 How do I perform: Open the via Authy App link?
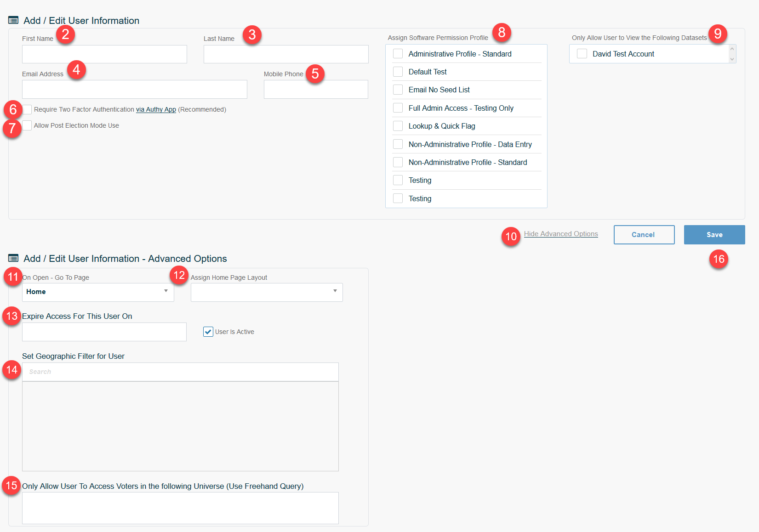pos(156,109)
